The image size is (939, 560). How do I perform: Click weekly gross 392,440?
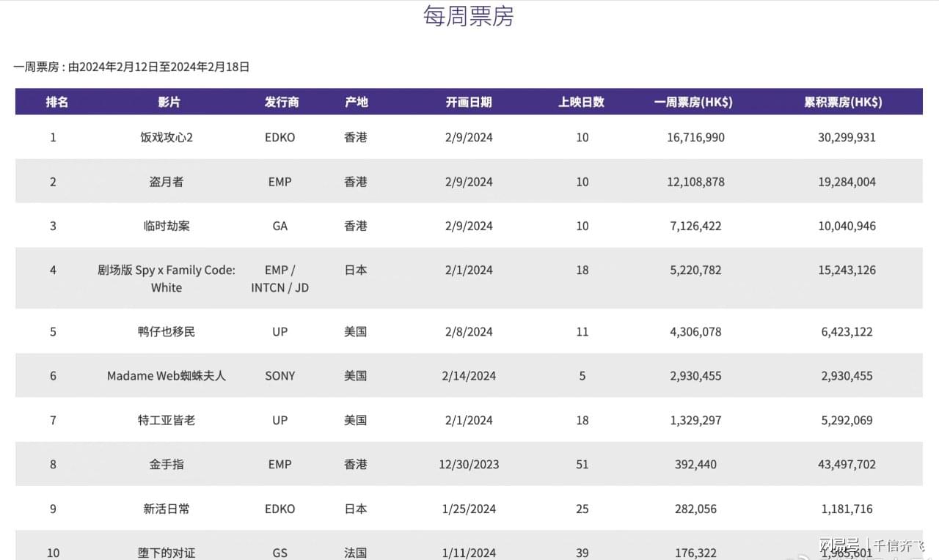pyautogui.click(x=695, y=464)
